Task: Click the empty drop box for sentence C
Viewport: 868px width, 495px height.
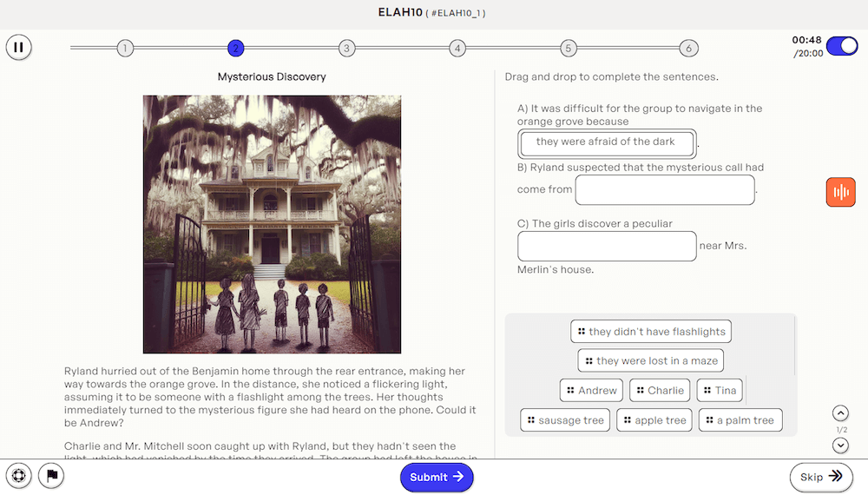Action: (x=607, y=247)
